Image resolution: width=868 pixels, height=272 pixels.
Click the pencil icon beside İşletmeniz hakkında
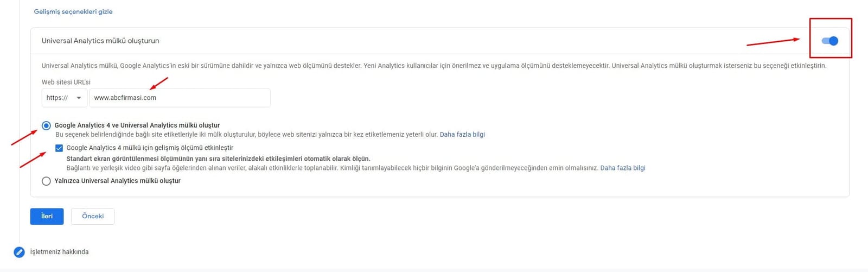tap(19, 252)
